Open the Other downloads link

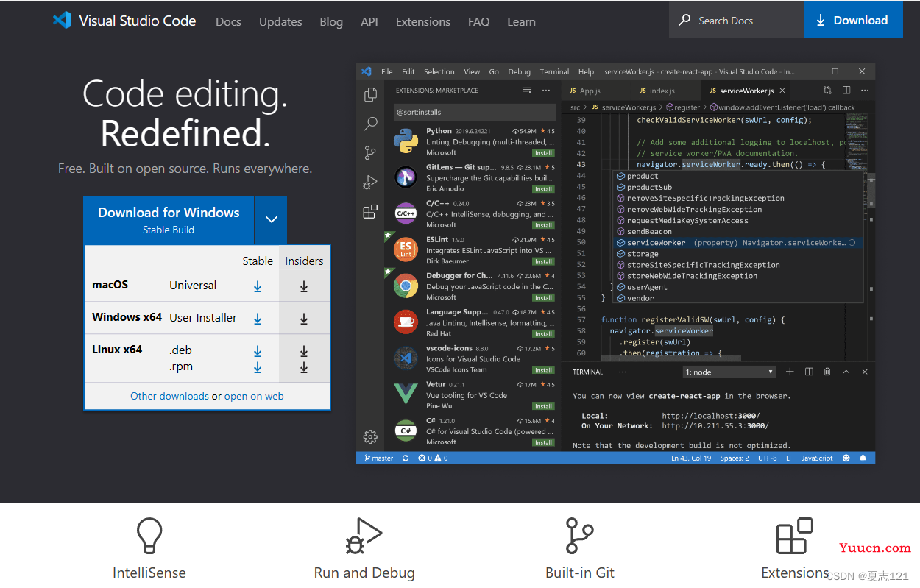[x=169, y=396]
